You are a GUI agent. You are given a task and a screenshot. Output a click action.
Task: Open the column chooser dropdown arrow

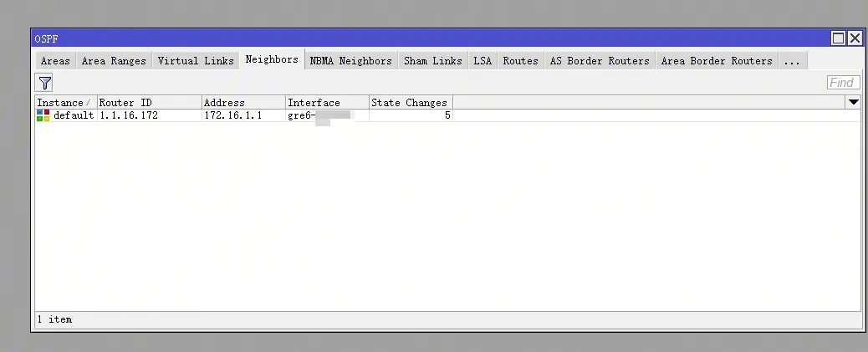(x=853, y=102)
